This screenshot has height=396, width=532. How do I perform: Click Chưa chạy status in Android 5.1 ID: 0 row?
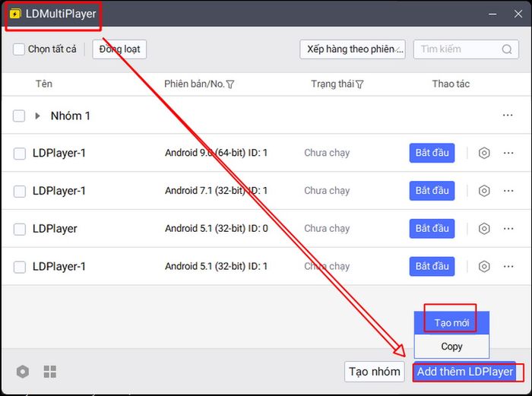click(327, 228)
